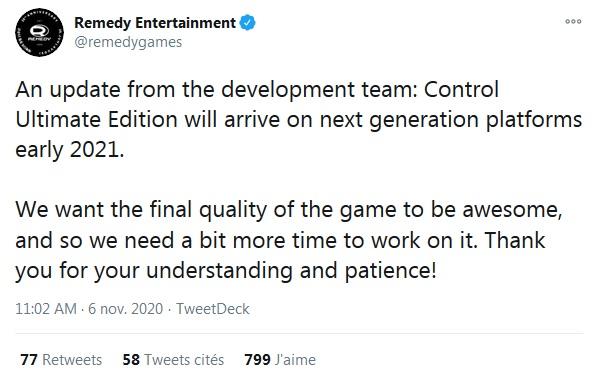Click the 'early 2021.' text line

70,150
